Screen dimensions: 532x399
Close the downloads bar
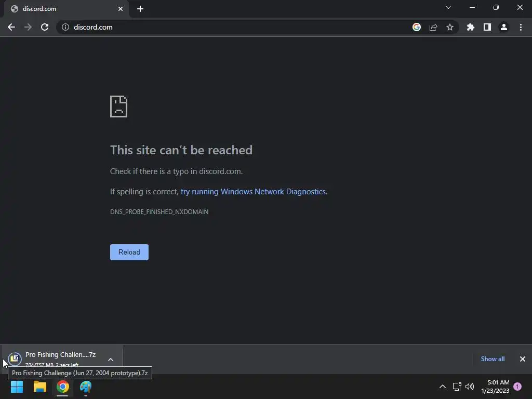(523, 359)
